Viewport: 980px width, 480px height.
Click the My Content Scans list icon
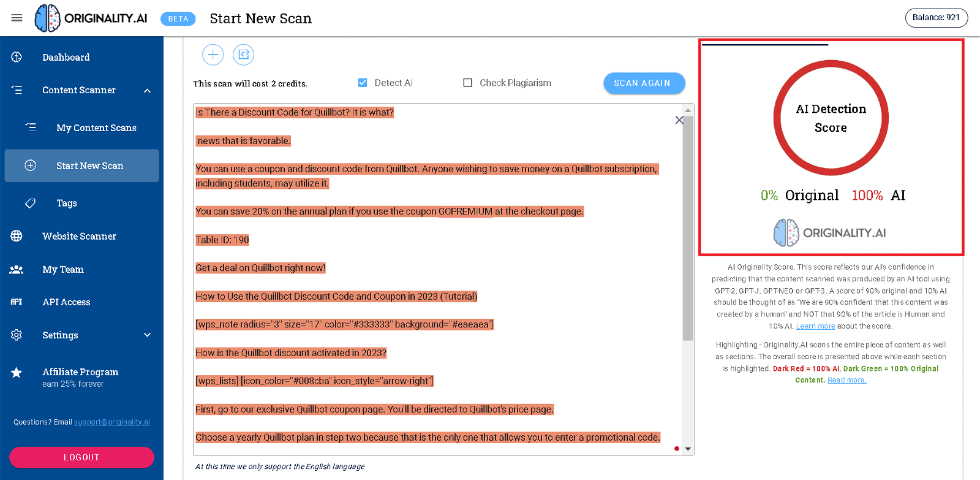(x=31, y=128)
